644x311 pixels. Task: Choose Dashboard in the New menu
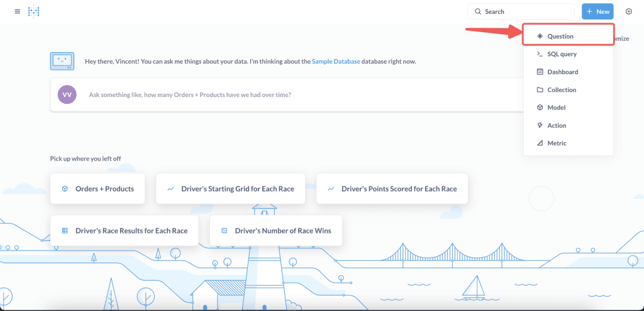point(562,72)
